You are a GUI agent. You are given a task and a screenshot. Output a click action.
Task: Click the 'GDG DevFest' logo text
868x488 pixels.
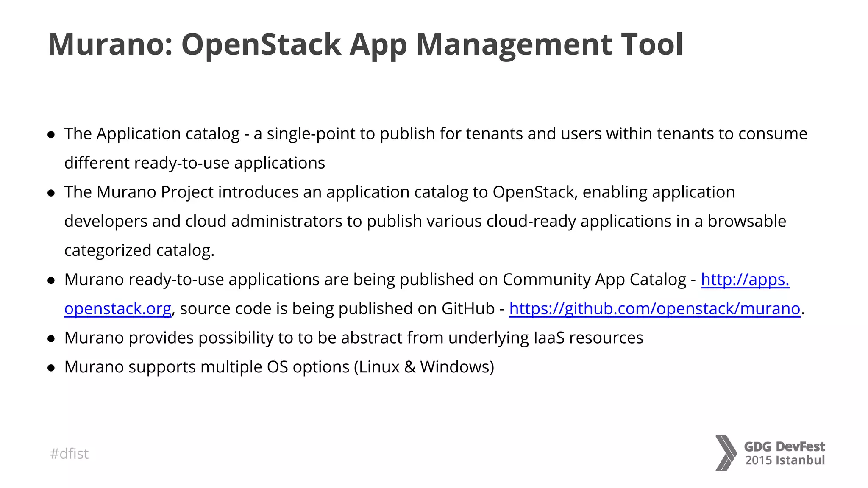point(785,446)
